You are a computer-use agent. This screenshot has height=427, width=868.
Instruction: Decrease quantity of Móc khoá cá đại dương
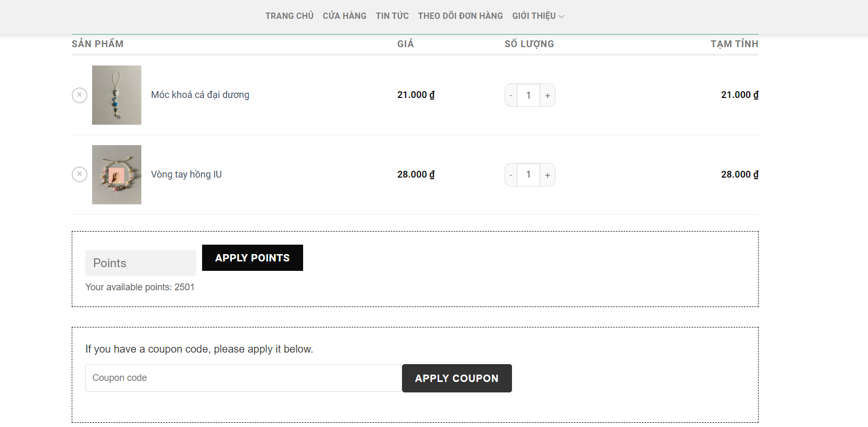pos(511,95)
